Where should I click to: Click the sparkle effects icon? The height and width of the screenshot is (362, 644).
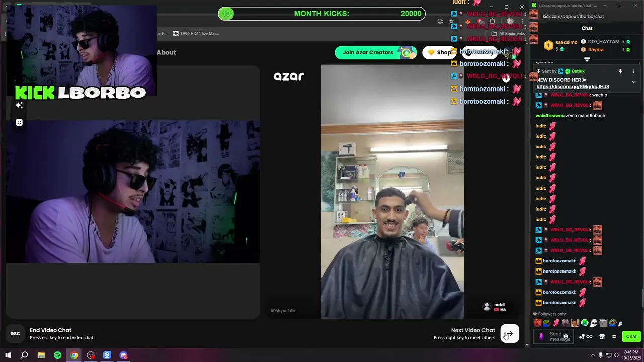(x=19, y=105)
